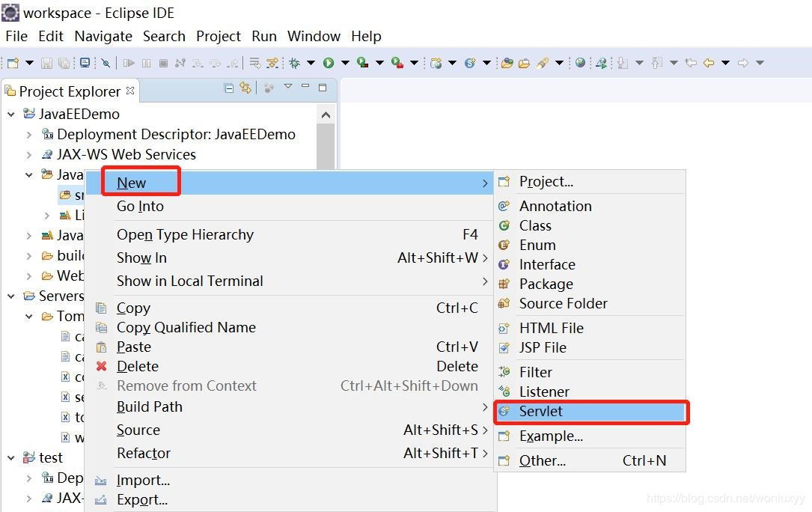
Task: Click Copy Qualified Name entry
Action: coord(290,328)
